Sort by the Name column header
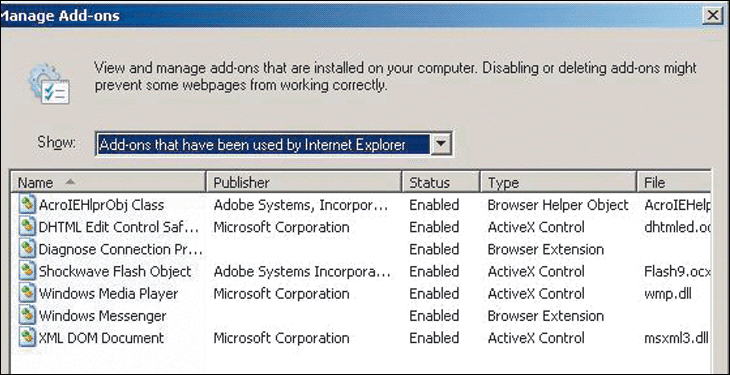This screenshot has height=375, width=730. point(108,182)
